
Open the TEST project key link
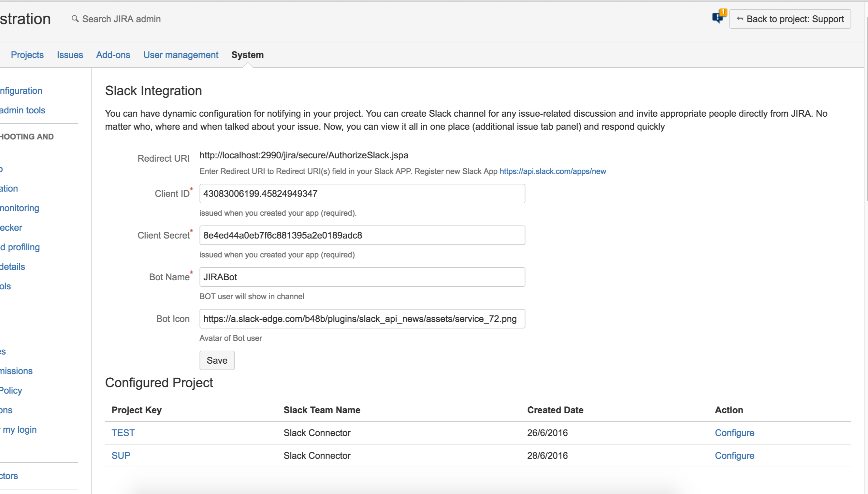click(x=123, y=433)
